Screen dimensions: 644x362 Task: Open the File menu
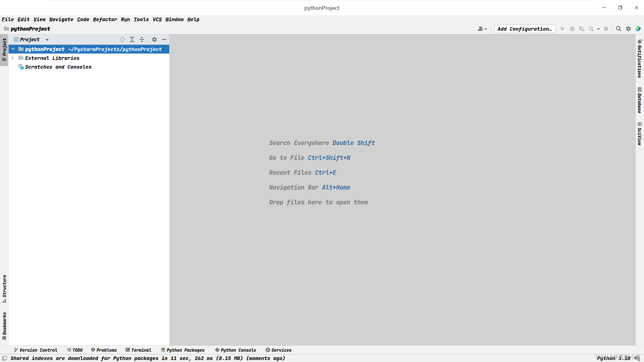[8, 19]
